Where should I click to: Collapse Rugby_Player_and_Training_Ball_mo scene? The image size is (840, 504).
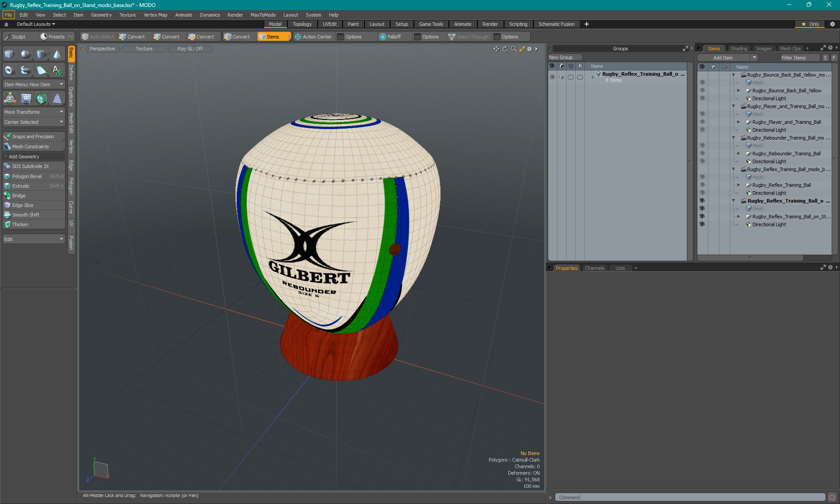click(x=734, y=106)
